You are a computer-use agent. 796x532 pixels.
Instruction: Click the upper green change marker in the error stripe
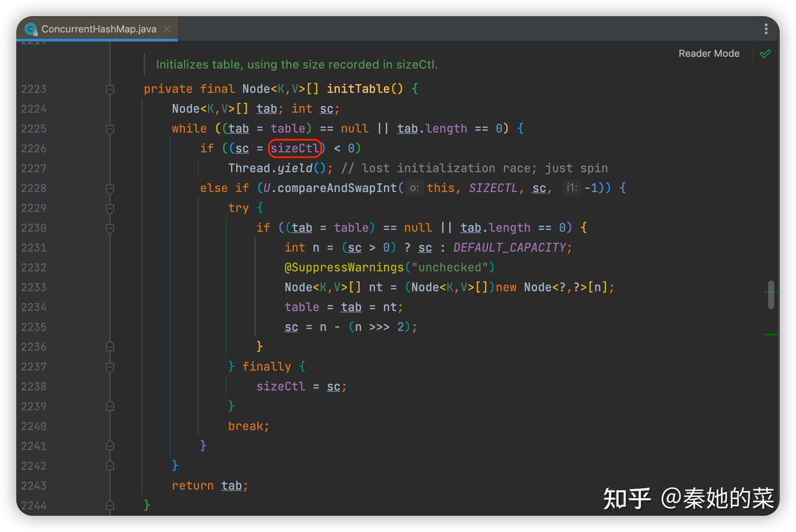click(x=771, y=291)
